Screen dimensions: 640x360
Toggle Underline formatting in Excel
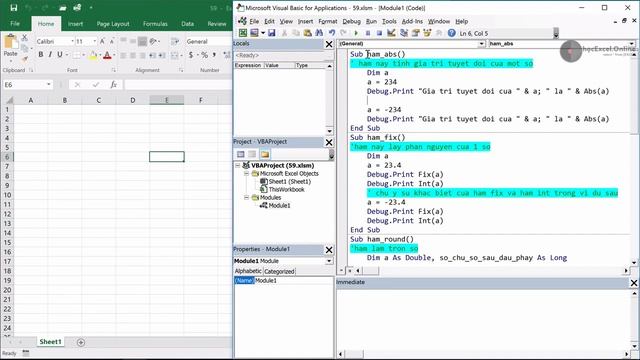coord(60,55)
